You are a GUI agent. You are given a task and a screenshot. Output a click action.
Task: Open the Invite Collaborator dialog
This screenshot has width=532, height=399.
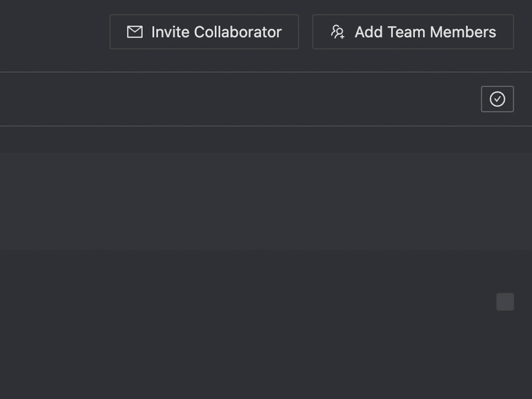pyautogui.click(x=204, y=32)
